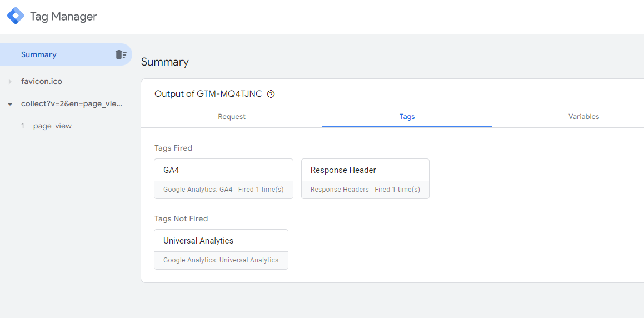Switch to the Variables tab
This screenshot has height=318, width=644.
coord(583,117)
